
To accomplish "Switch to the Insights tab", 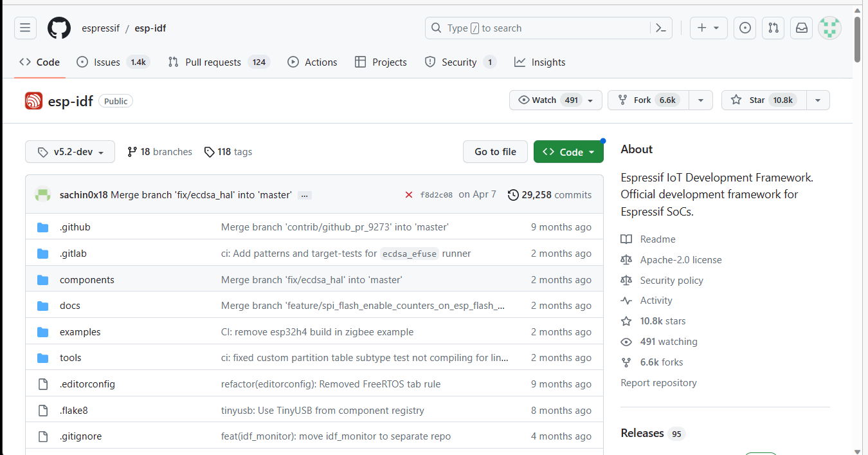I will [x=539, y=62].
